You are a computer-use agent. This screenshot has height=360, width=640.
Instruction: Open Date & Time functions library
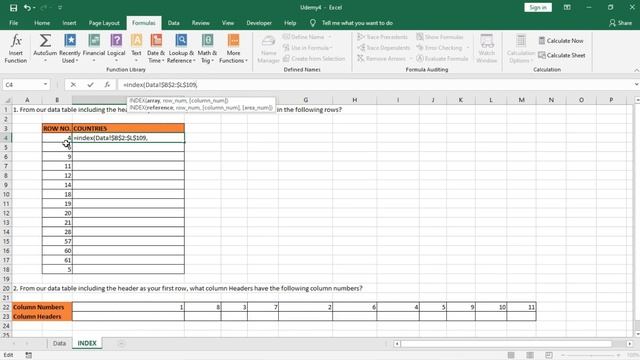tap(156, 49)
